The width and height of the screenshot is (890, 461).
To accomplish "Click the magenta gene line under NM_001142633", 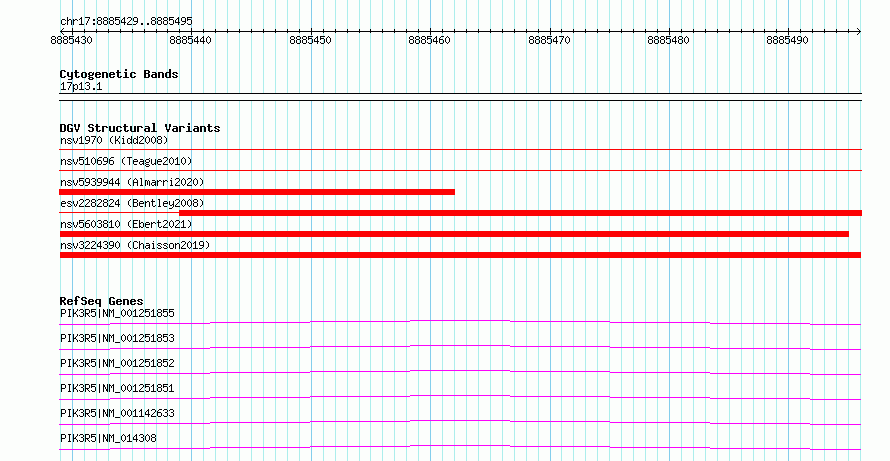I will [460, 421].
